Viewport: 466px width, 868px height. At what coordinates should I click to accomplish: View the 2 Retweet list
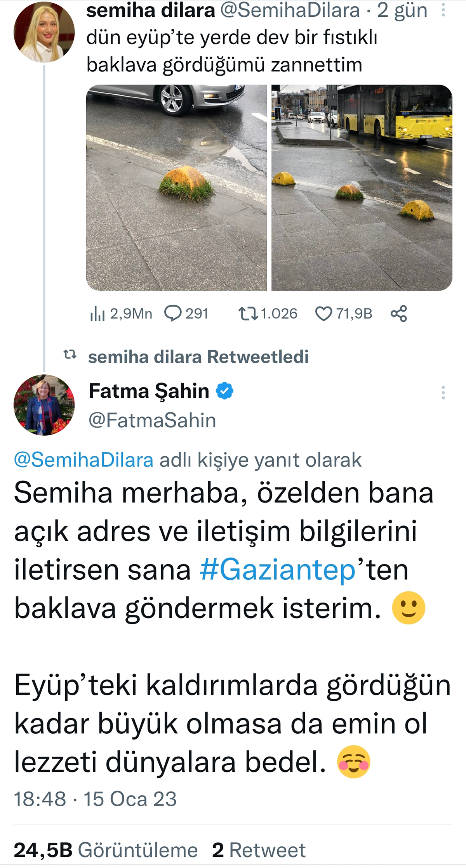pyautogui.click(x=259, y=850)
